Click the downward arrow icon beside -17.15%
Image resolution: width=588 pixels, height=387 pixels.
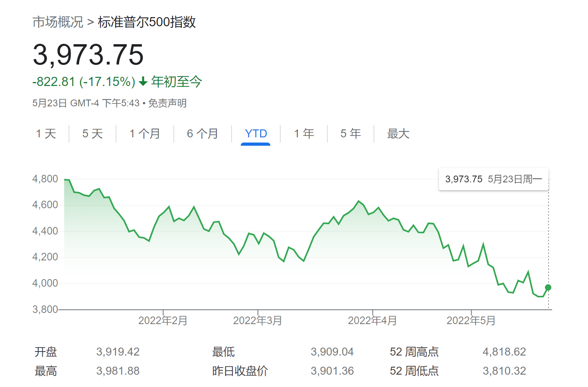143,81
